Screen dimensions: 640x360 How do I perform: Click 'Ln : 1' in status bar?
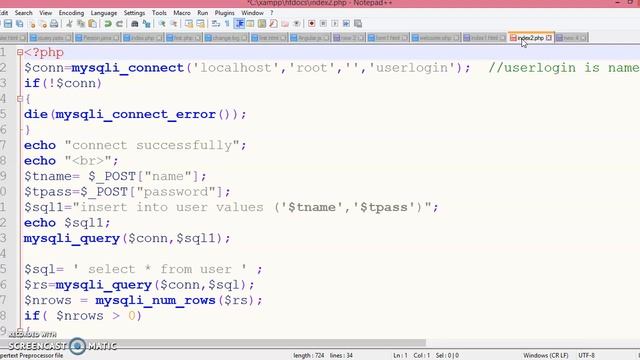pos(400,356)
